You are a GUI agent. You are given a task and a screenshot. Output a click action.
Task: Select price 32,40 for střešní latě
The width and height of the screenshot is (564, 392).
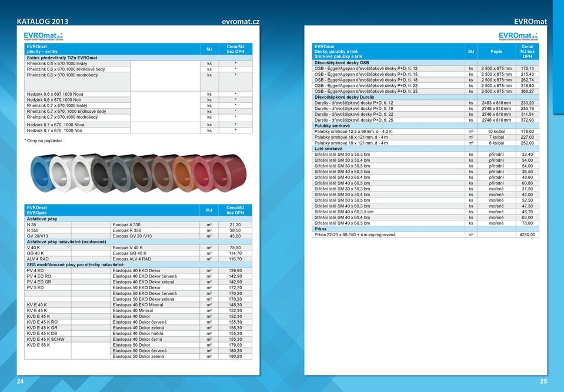(x=528, y=155)
